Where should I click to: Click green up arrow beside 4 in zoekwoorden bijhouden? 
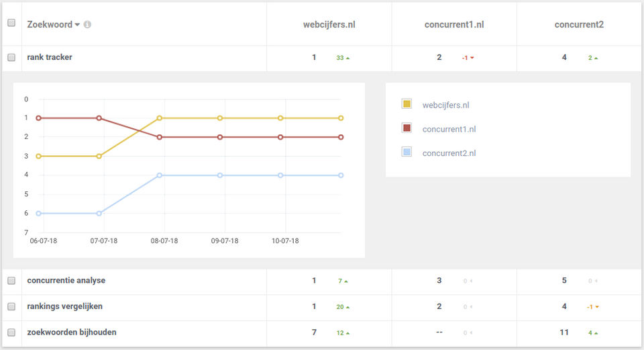tap(596, 333)
